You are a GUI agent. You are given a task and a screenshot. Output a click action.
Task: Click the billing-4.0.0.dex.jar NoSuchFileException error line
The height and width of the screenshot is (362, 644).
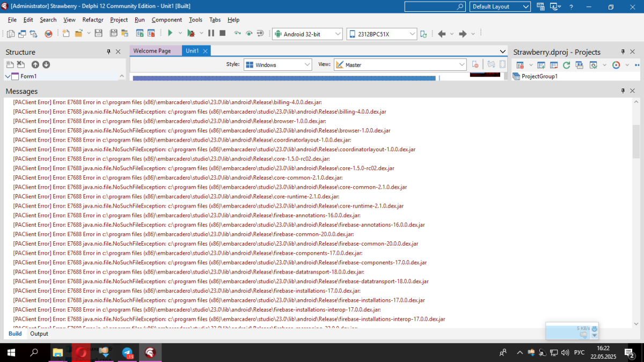pos(200,112)
